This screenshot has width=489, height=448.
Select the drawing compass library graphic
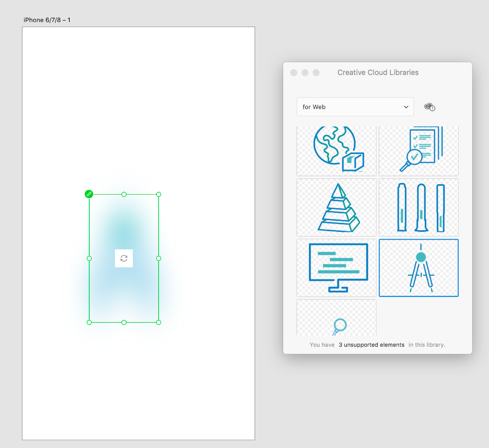[418, 268]
